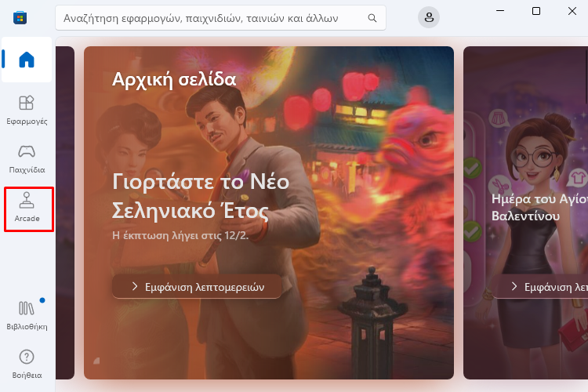Click the Γιορτάστε το Νέο Σεληνιακό Έτος title

[x=201, y=196]
